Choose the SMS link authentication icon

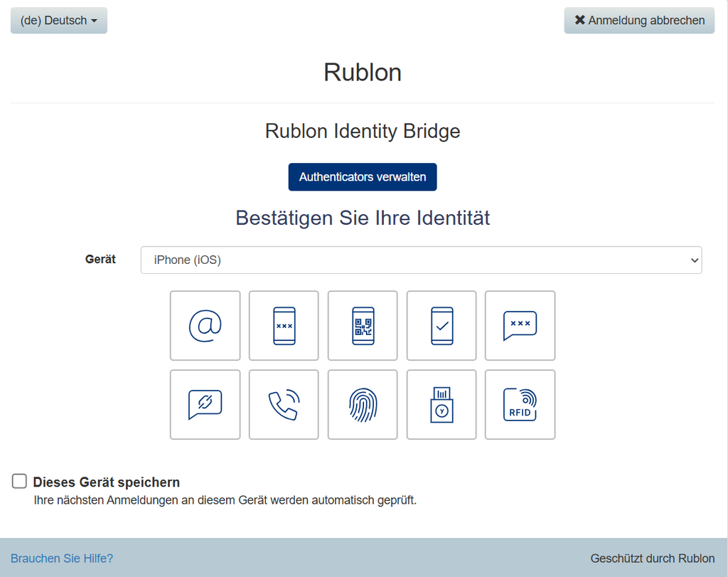point(205,405)
